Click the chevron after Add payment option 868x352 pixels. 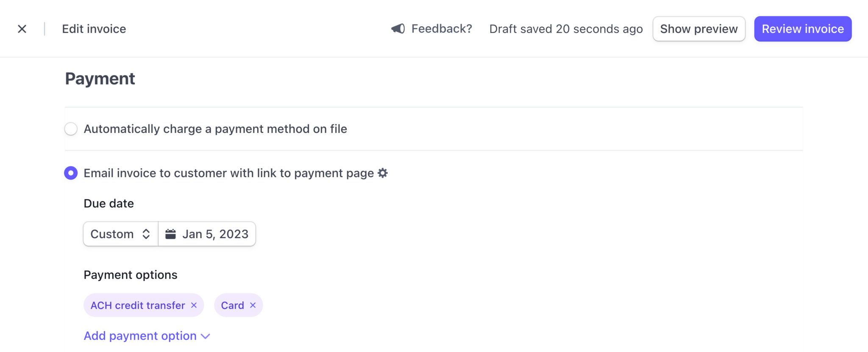tap(205, 335)
